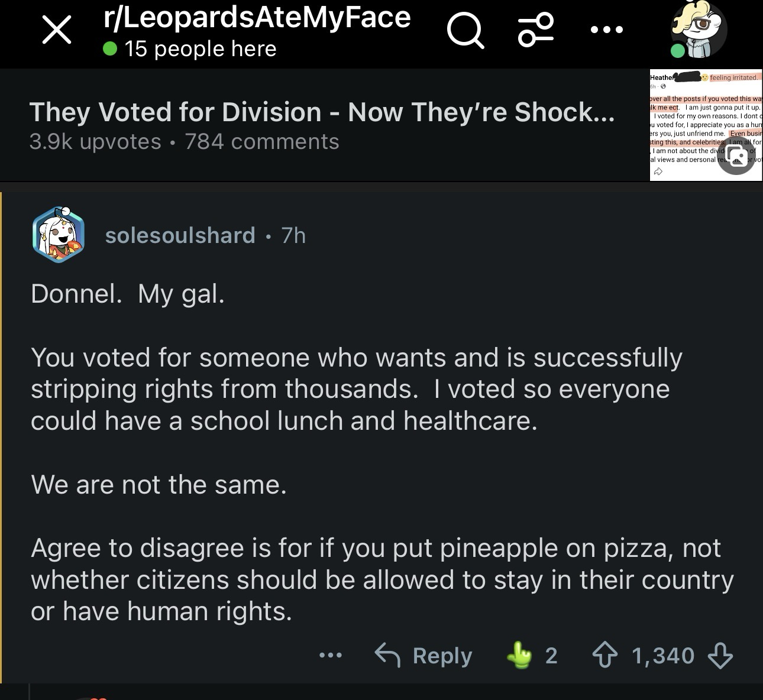This screenshot has height=700, width=763.
Task: Close the post view with the X
Action: 57,30
